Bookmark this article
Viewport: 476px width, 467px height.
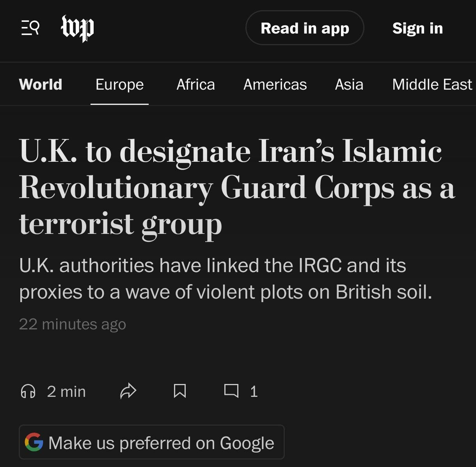pos(179,391)
